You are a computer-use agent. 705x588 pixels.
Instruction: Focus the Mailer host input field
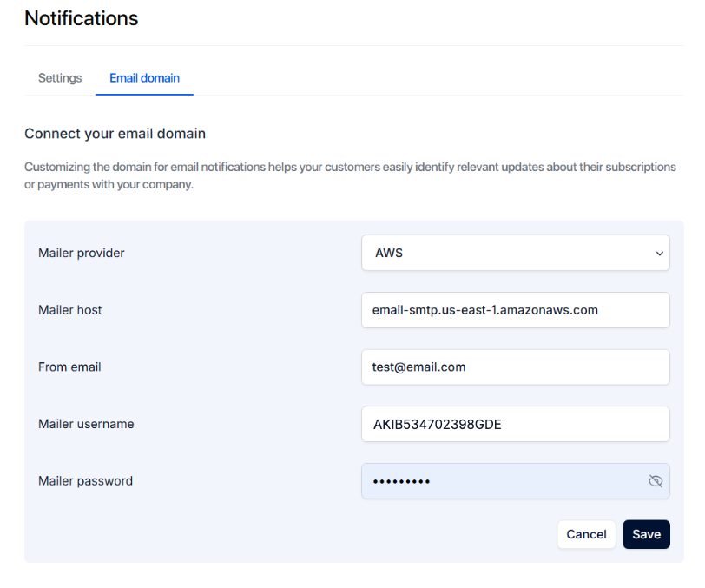(x=515, y=310)
